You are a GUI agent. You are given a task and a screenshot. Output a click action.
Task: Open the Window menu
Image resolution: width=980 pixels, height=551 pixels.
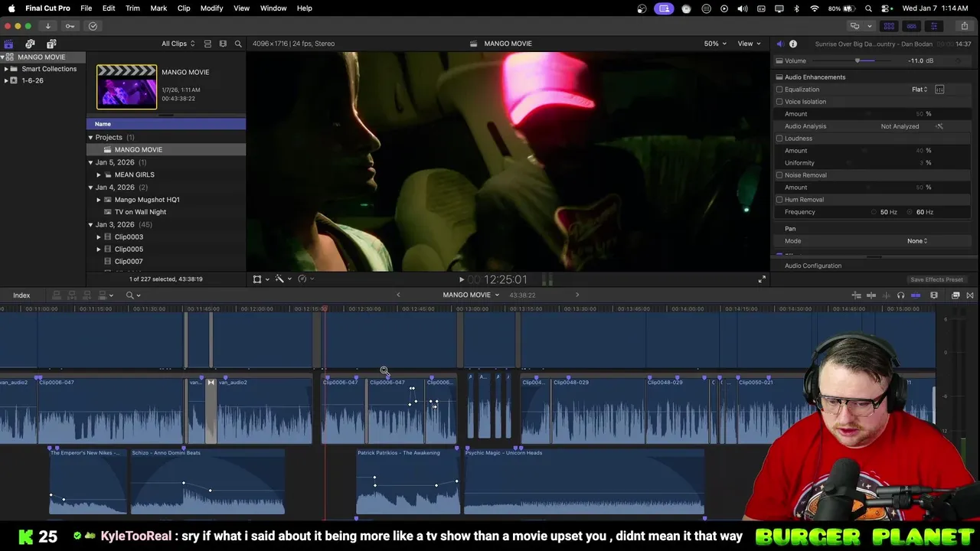point(273,8)
